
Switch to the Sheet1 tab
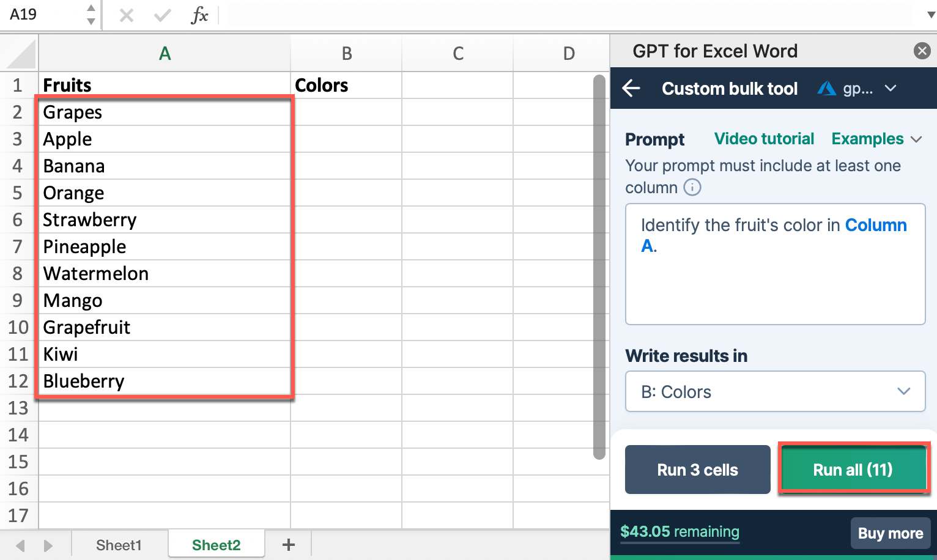click(x=119, y=545)
